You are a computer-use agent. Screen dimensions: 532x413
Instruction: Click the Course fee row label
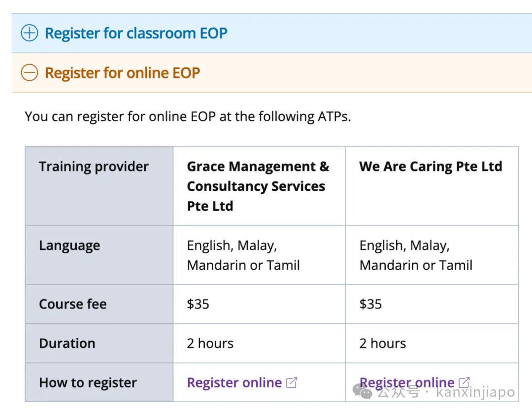pyautogui.click(x=72, y=304)
